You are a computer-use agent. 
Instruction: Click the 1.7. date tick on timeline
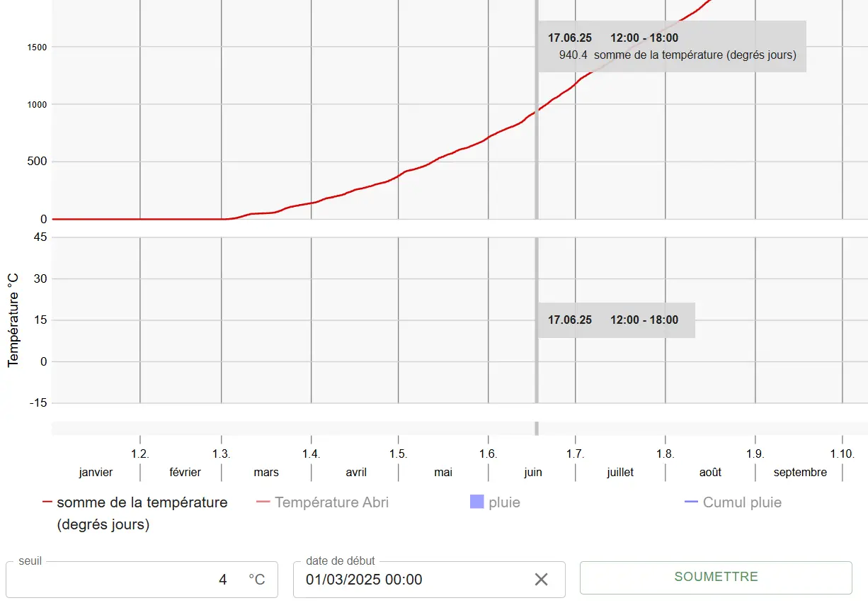(575, 453)
